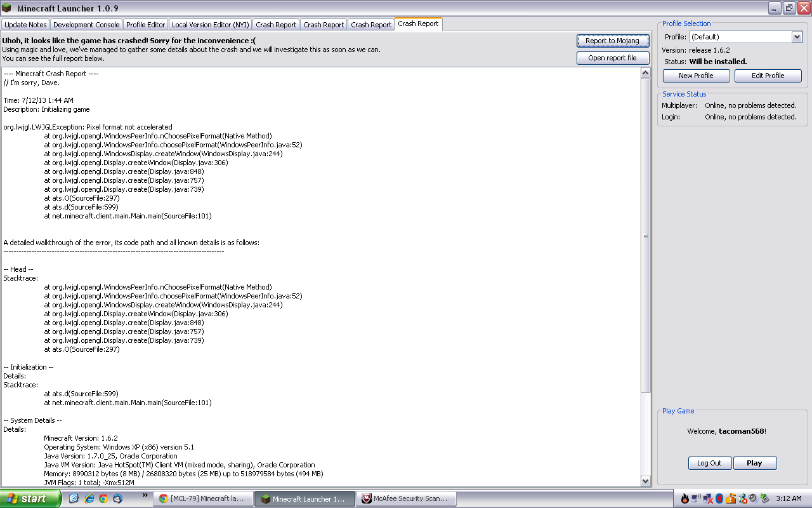
Task: Click the 'Operating System: Windows XP' line
Action: (119, 447)
